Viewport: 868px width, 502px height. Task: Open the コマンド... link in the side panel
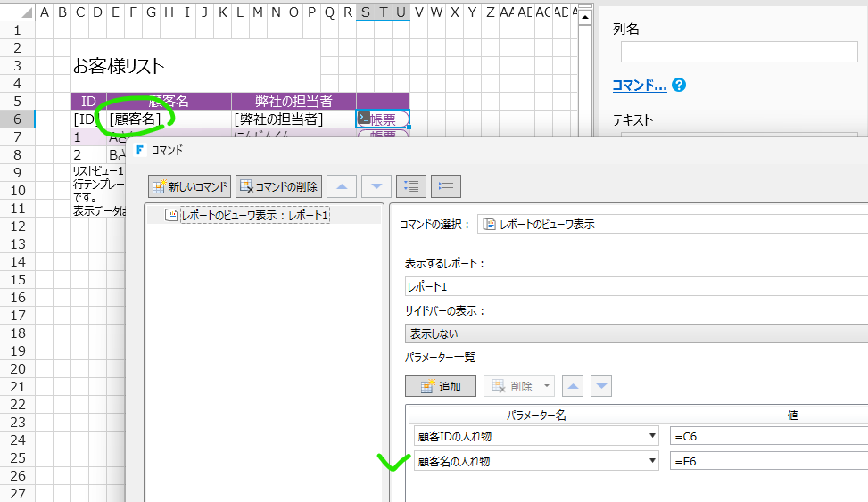639,86
